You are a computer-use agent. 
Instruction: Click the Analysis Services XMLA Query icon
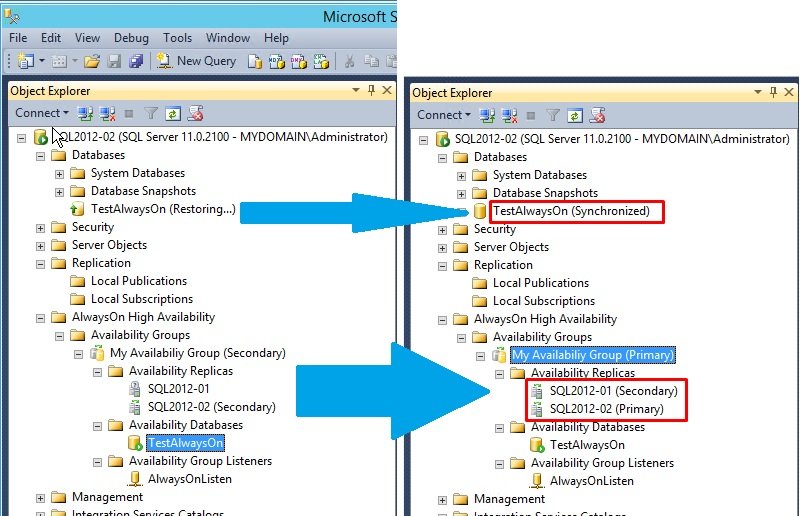tap(318, 61)
